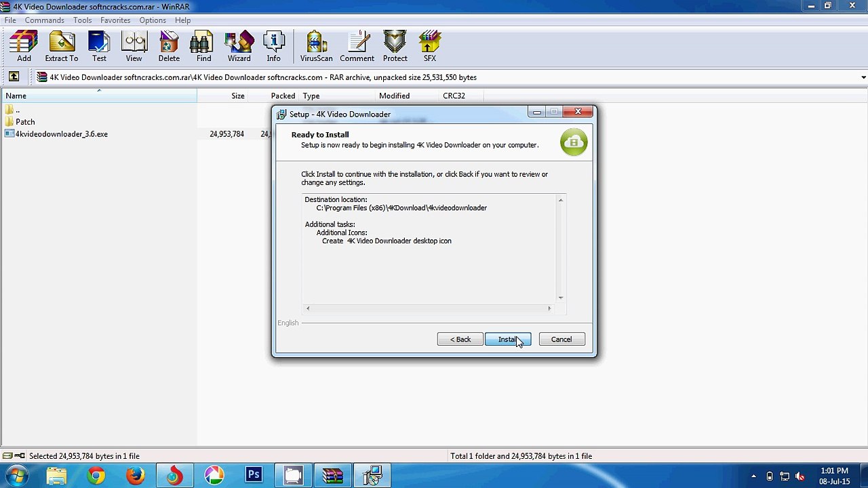
Task: Open the WinRAR address path dropdown
Action: (863, 77)
